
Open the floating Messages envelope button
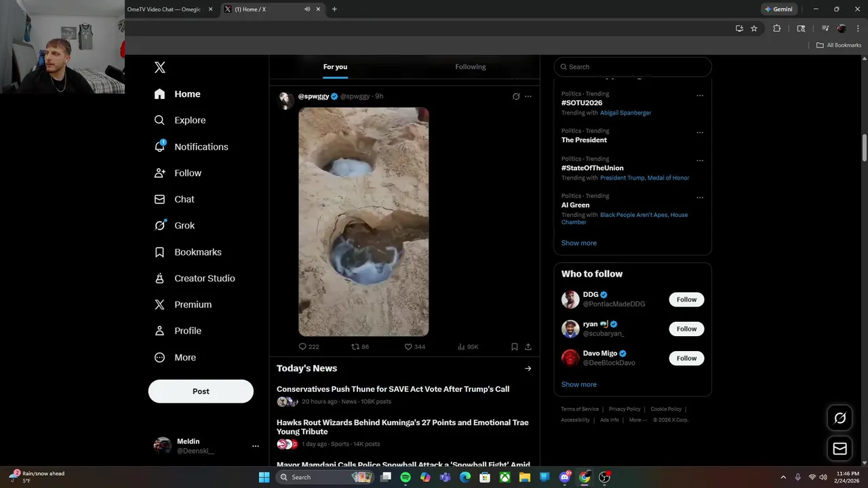[x=840, y=449]
